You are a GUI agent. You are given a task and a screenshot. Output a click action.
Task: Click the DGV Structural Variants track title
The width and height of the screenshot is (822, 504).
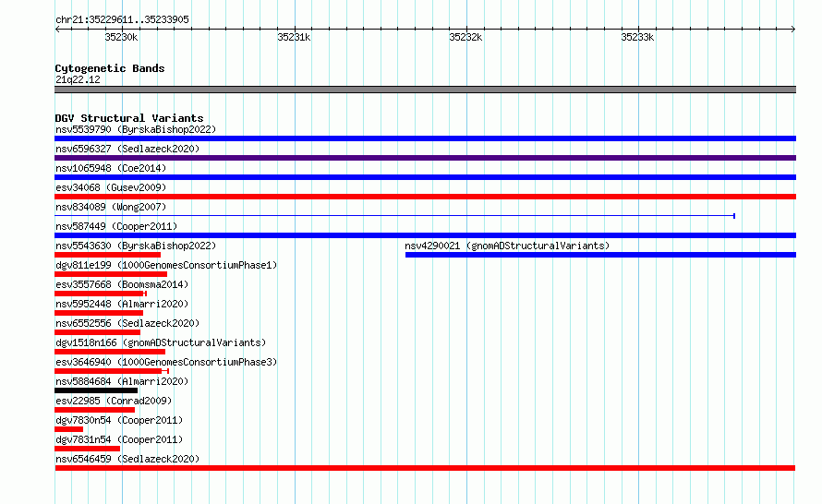pyautogui.click(x=129, y=118)
